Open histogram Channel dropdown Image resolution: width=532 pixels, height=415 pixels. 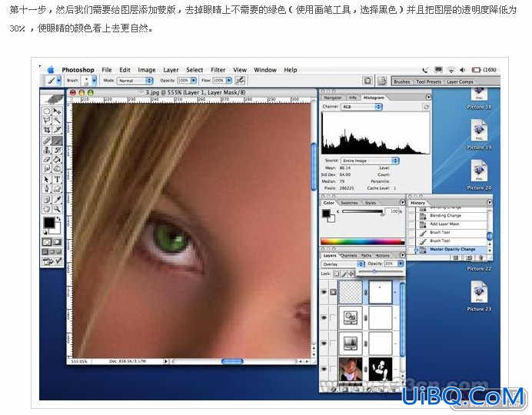361,107
